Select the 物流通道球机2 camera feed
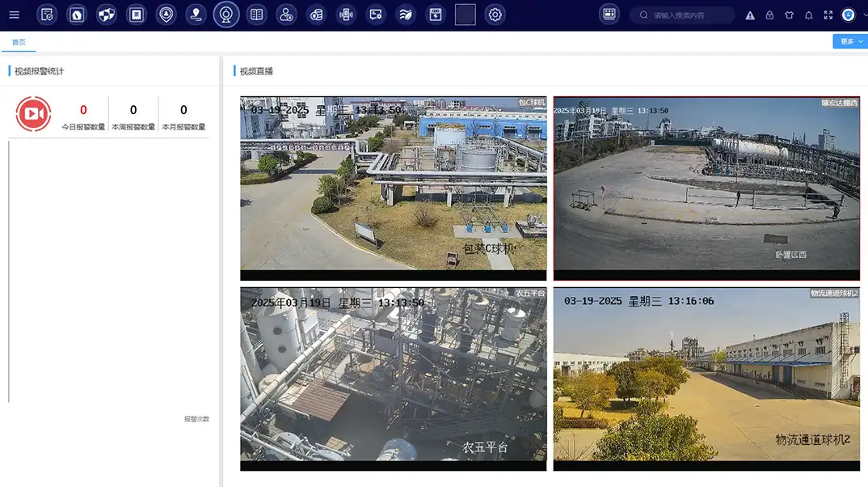Screen dimensions: 868x487 [706, 379]
